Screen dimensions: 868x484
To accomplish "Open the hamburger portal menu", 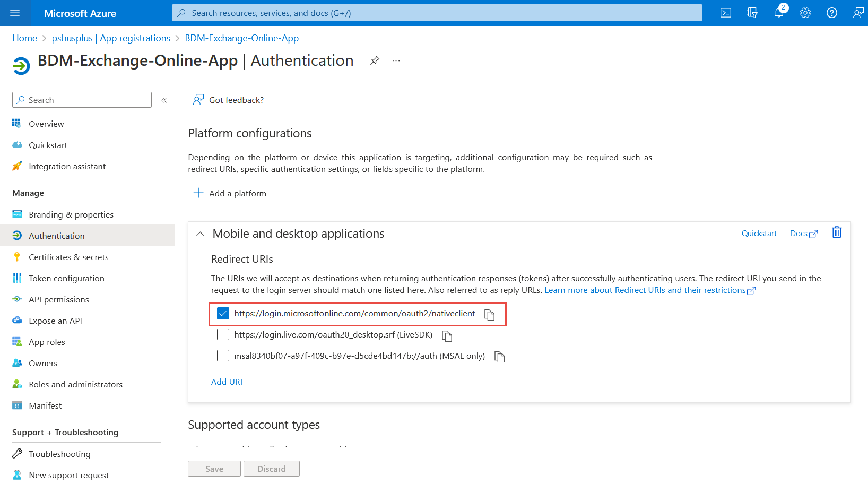I will 15,13.
